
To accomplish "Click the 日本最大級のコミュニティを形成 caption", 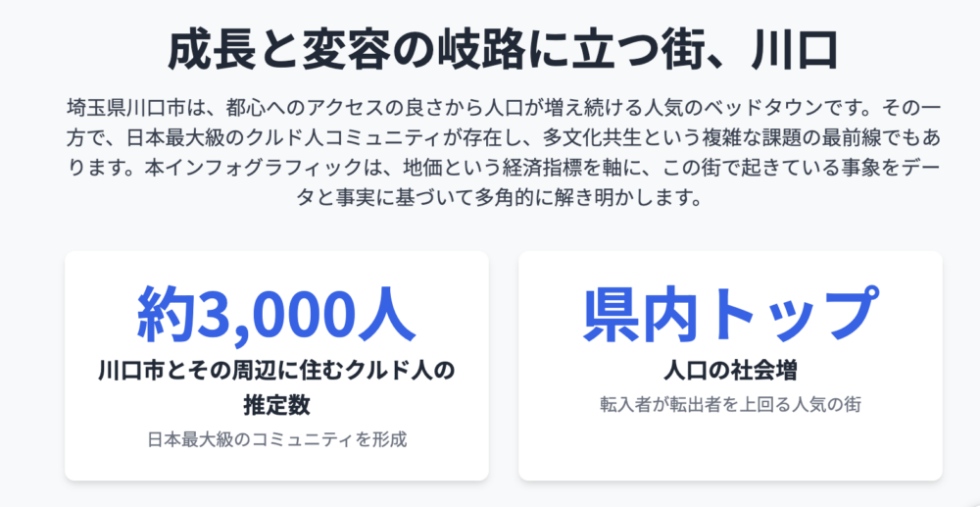I will coord(277,439).
